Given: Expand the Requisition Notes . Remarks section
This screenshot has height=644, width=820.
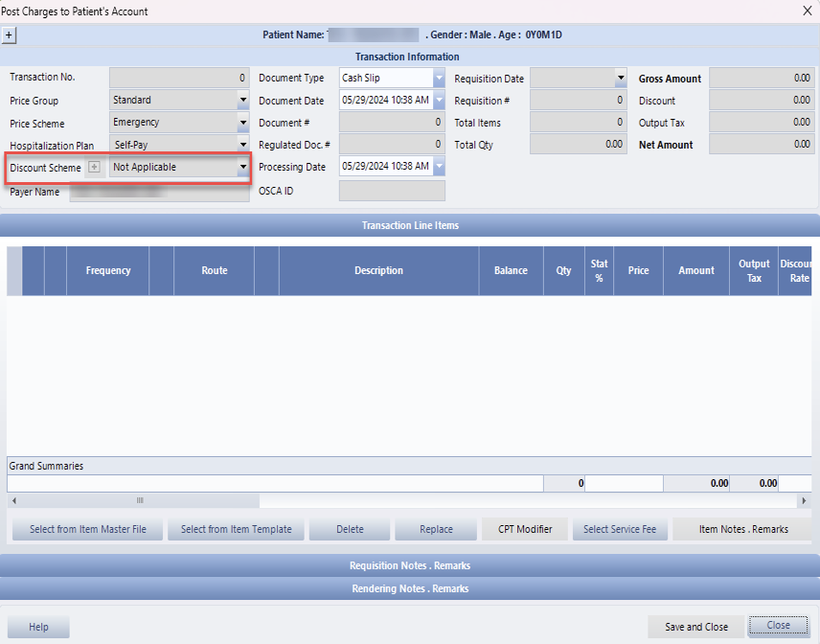Looking at the screenshot, I should point(410,565).
